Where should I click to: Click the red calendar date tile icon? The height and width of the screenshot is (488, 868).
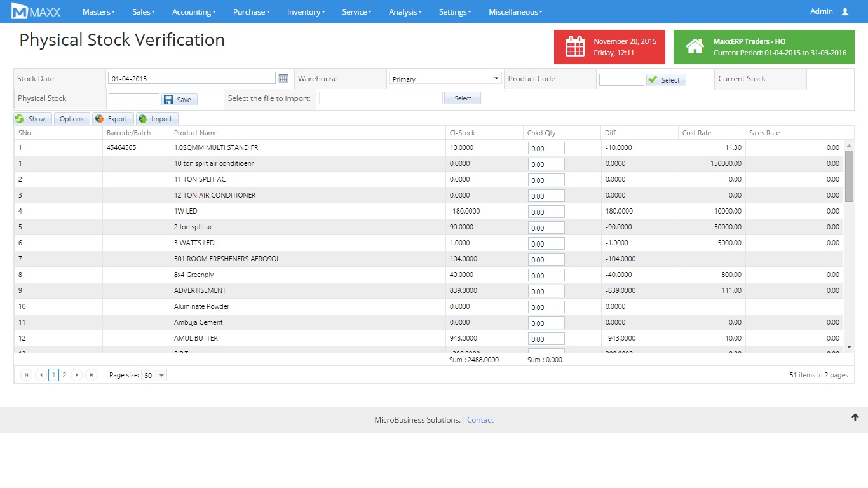point(574,47)
